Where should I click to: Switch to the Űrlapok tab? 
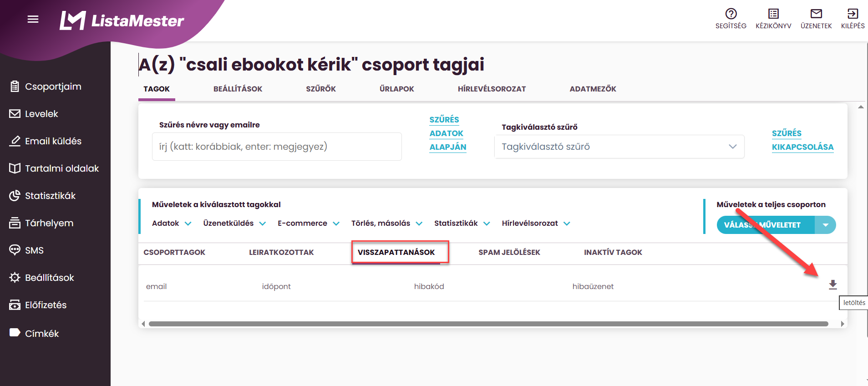point(397,89)
